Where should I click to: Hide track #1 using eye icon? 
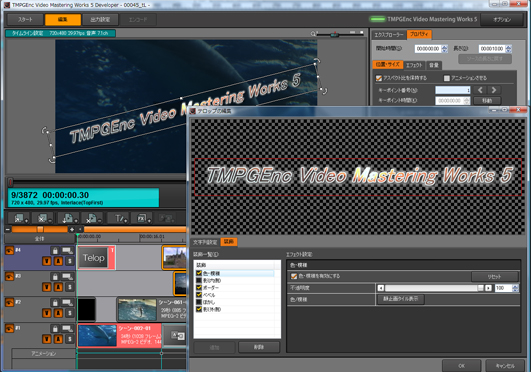click(x=9, y=328)
